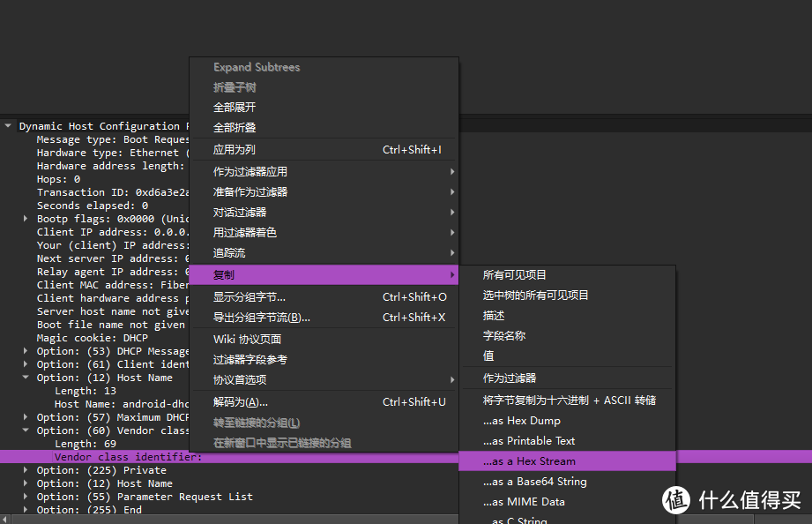
Task: Select the Transaction ID field
Action: (112, 192)
